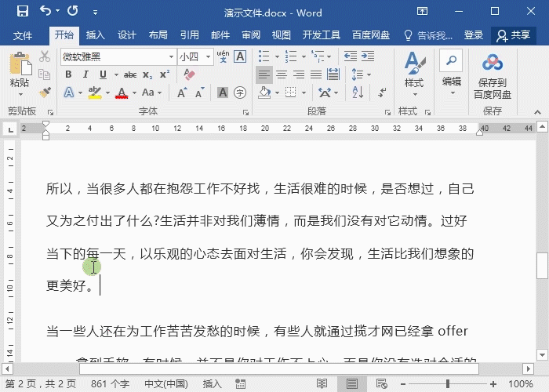Switch to the 插入 tab
Viewport: 549px width, 392px height.
click(x=95, y=35)
